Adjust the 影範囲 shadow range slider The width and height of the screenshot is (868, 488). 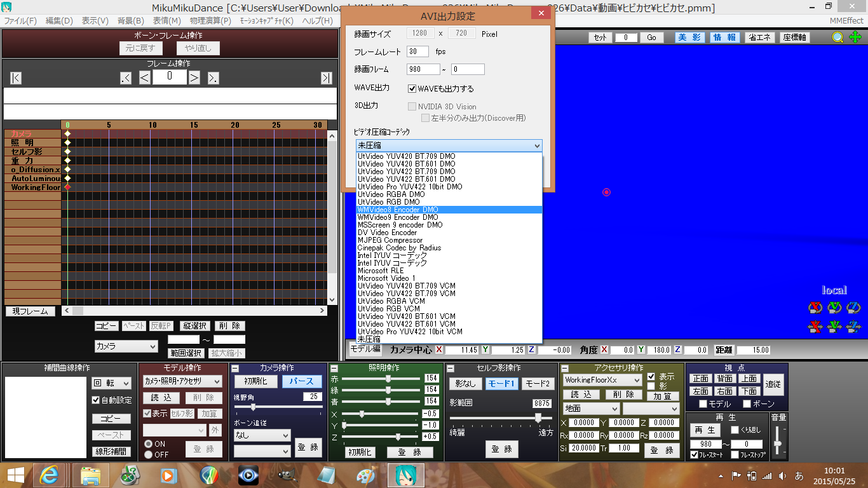pyautogui.click(x=501, y=417)
